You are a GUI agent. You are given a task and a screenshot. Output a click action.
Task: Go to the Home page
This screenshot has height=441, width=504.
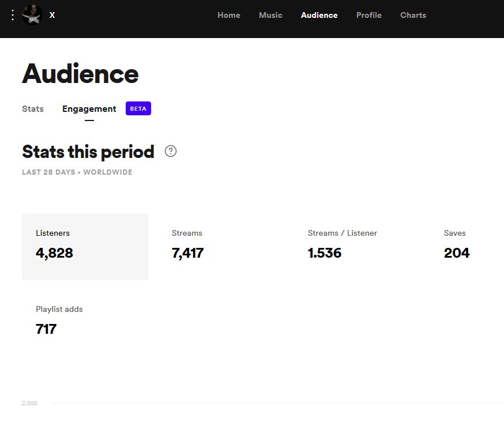(x=229, y=15)
